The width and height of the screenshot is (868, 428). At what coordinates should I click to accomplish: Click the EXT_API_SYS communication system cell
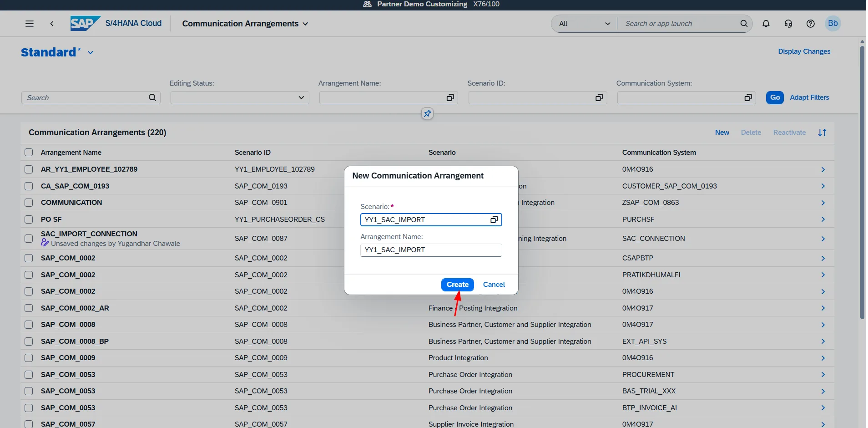point(644,341)
